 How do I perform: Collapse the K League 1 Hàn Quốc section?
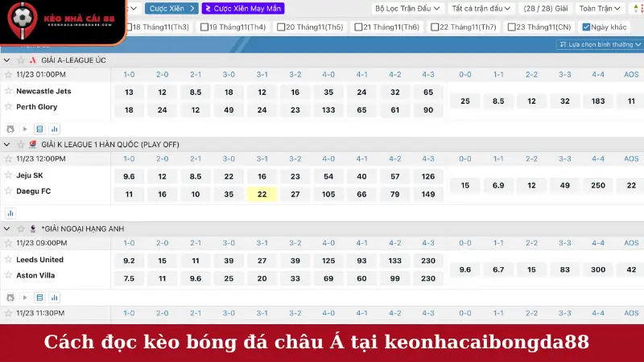pyautogui.click(x=7, y=145)
